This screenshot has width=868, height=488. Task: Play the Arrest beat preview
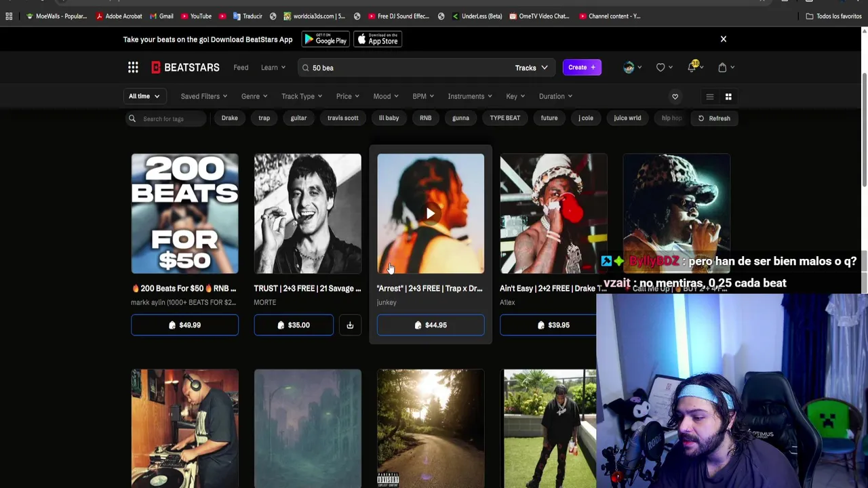(x=431, y=213)
